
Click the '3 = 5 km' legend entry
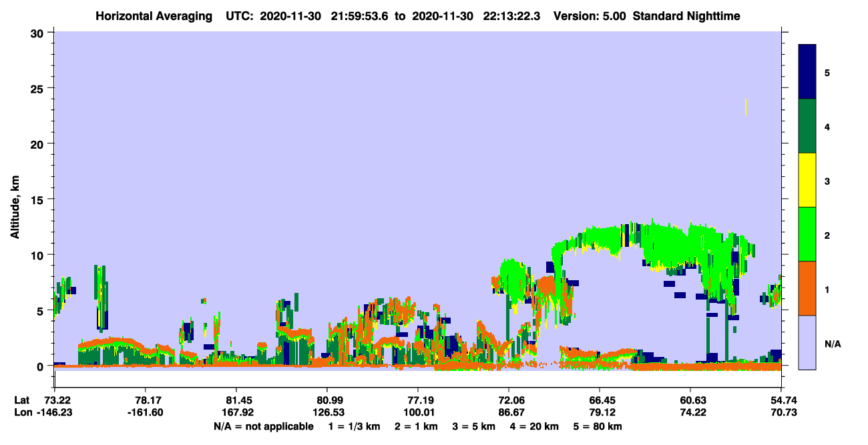click(x=473, y=426)
